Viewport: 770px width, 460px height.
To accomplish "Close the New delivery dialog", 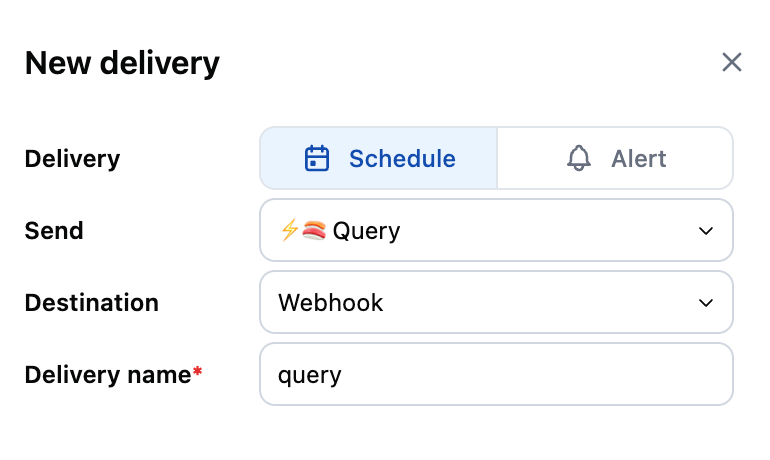I will [732, 63].
